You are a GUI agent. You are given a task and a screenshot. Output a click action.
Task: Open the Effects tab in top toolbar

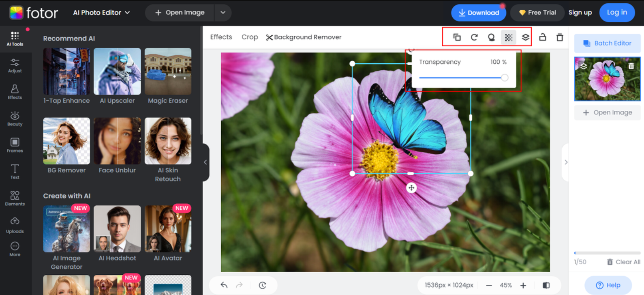point(221,37)
